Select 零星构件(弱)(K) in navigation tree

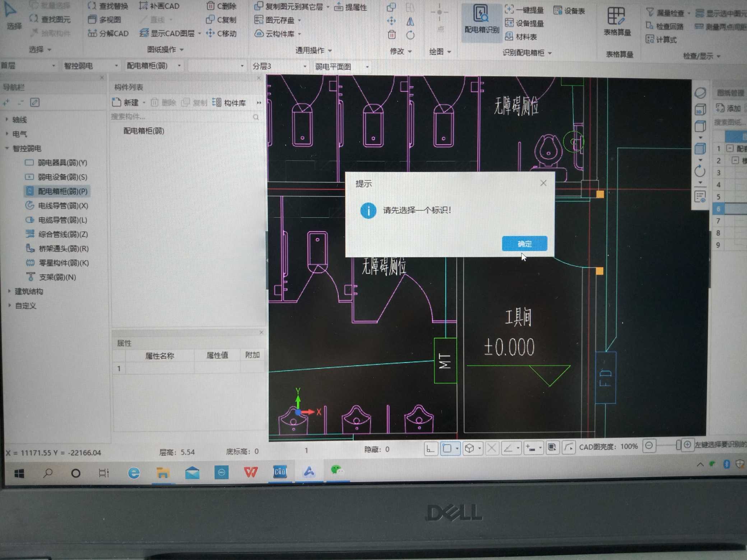pos(57,263)
